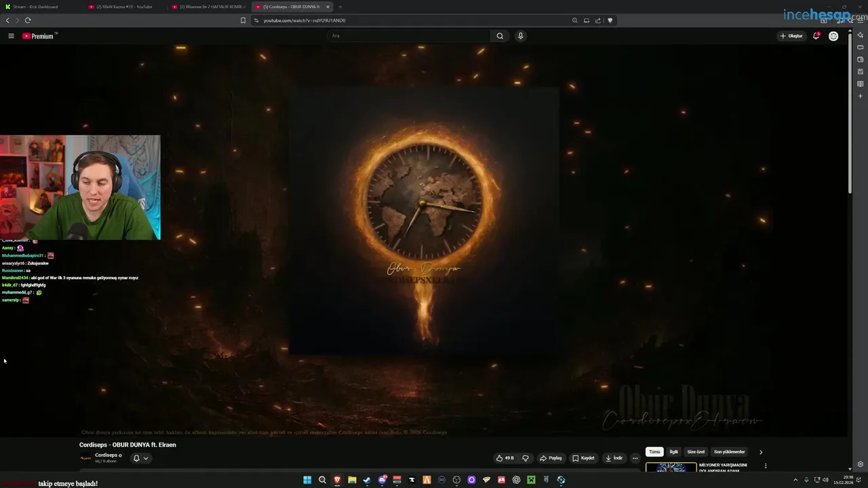
Task: Close the Cordiseps OBUR DUNYA tab
Action: (328, 7)
